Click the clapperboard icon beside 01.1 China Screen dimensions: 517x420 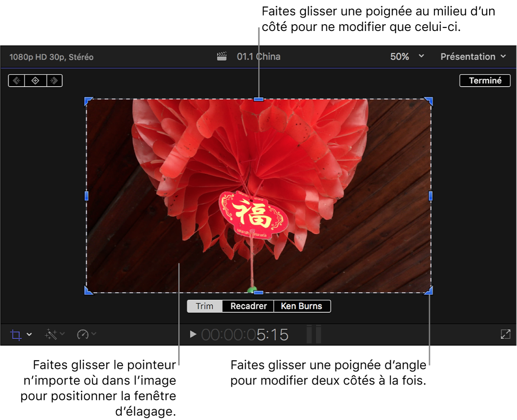coord(222,57)
